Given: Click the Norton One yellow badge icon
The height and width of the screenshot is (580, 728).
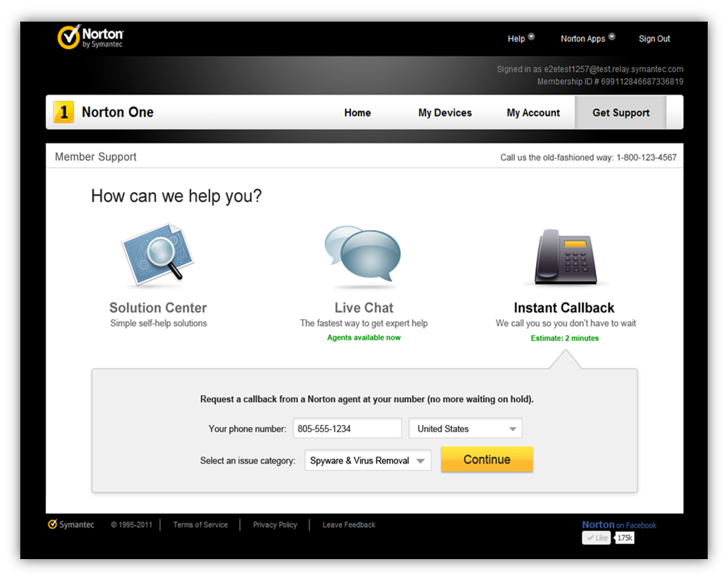Looking at the screenshot, I should pos(63,112).
